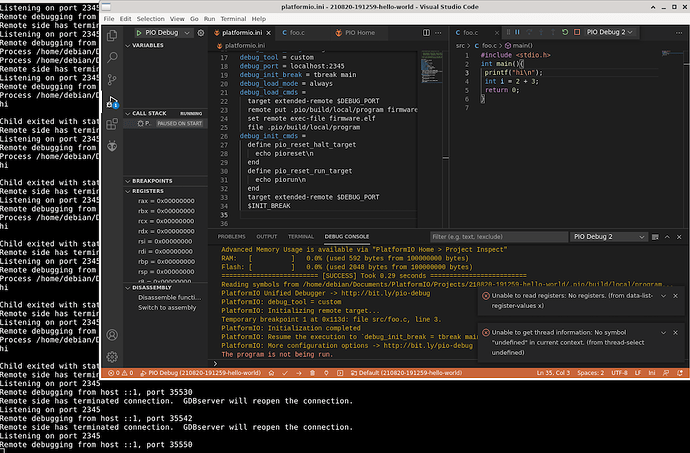Open the Accounts menu in activity bar
The image size is (690, 453).
coord(112,335)
